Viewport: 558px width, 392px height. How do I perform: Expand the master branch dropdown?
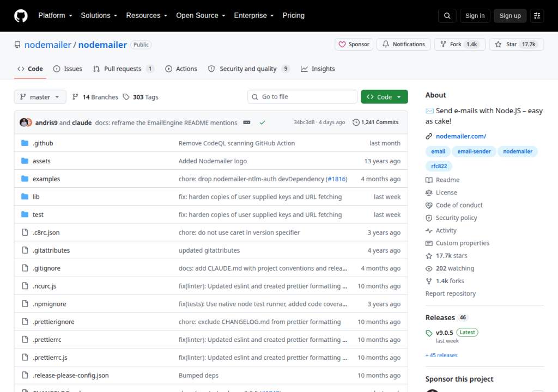40,97
